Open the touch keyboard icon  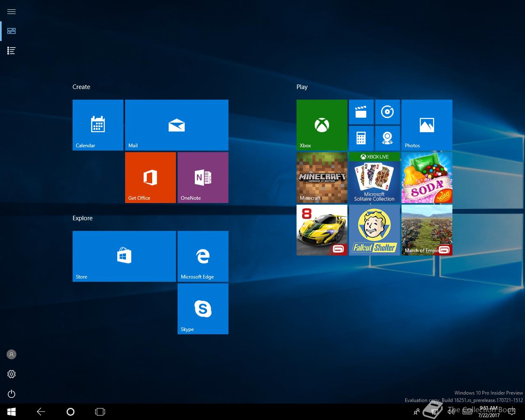tap(468, 412)
